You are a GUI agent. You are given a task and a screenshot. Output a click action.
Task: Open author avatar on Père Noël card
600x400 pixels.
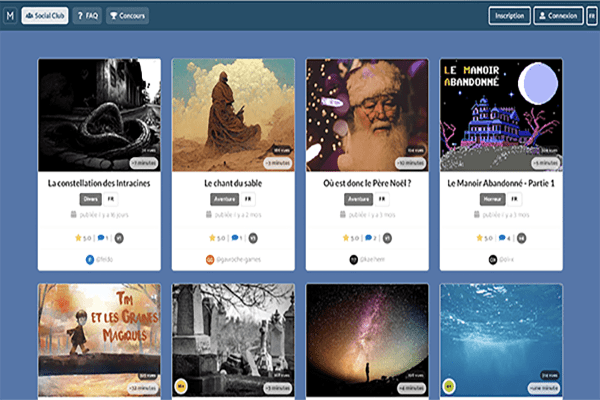click(354, 260)
